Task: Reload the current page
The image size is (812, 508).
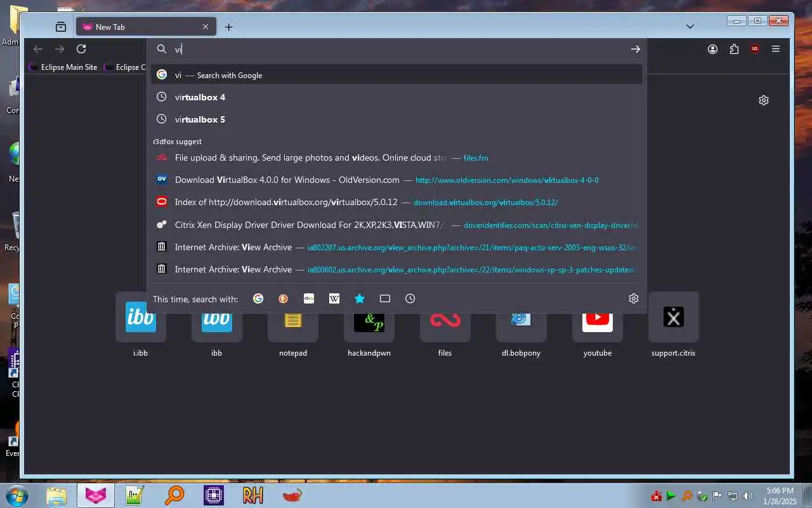Action: point(81,49)
